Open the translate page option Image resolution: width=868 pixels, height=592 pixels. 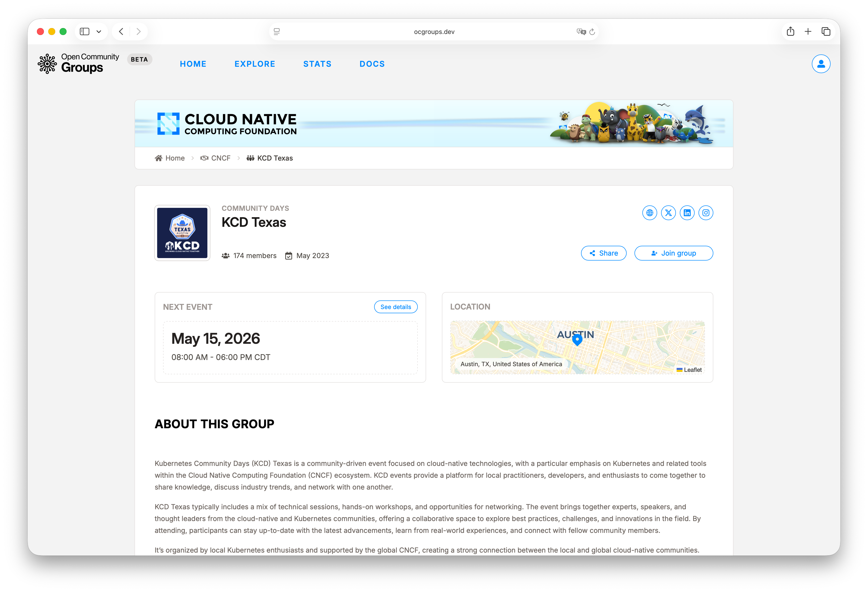(x=581, y=32)
